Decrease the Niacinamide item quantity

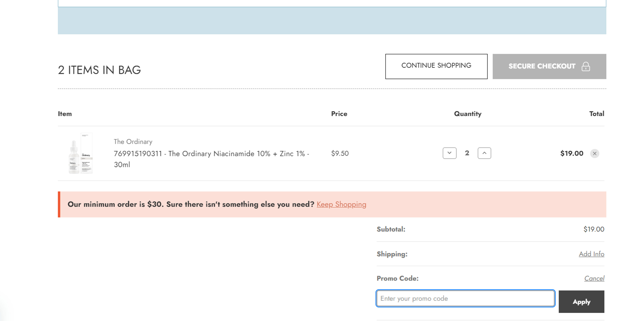(449, 153)
